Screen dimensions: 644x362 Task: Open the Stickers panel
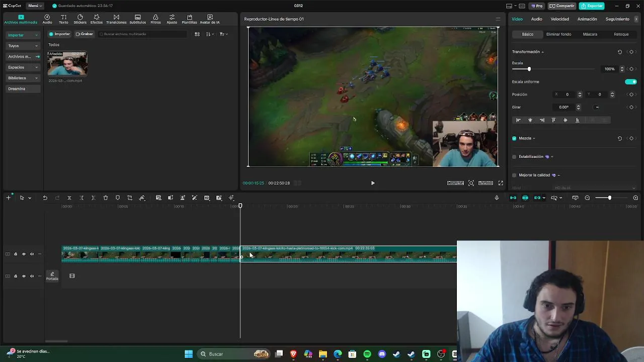coord(80,19)
